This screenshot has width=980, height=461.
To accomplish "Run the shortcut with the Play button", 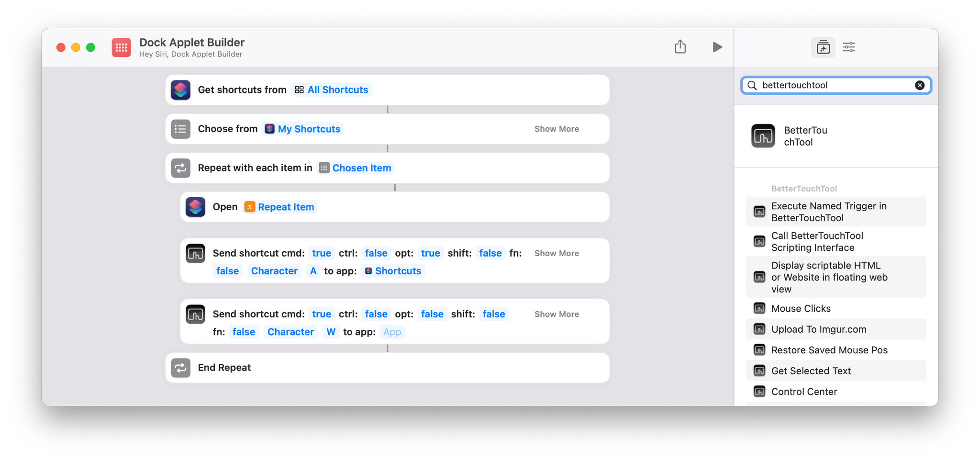I will (717, 47).
